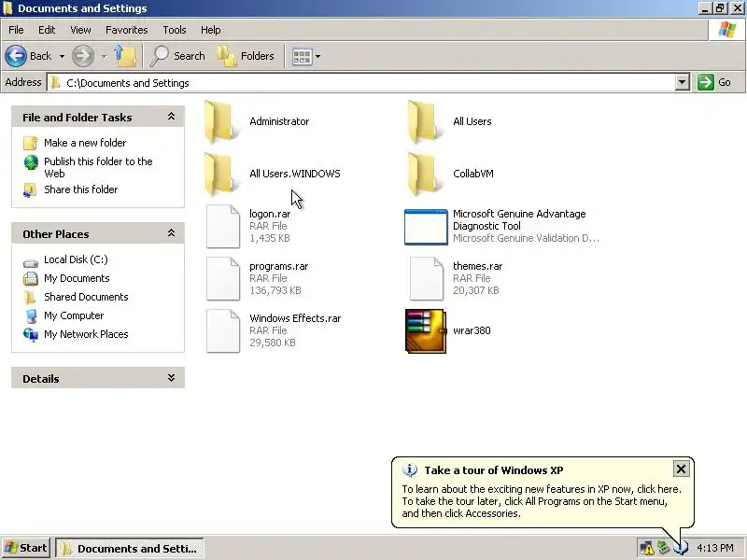Click the Local Disk (C:) link
Viewport: 747px width, 560px height.
point(77,259)
